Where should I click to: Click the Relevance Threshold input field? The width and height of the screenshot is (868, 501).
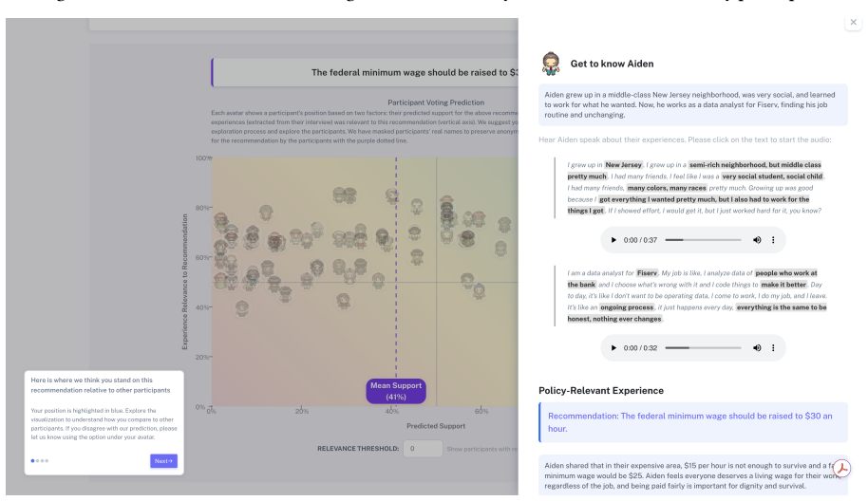pyautogui.click(x=423, y=449)
